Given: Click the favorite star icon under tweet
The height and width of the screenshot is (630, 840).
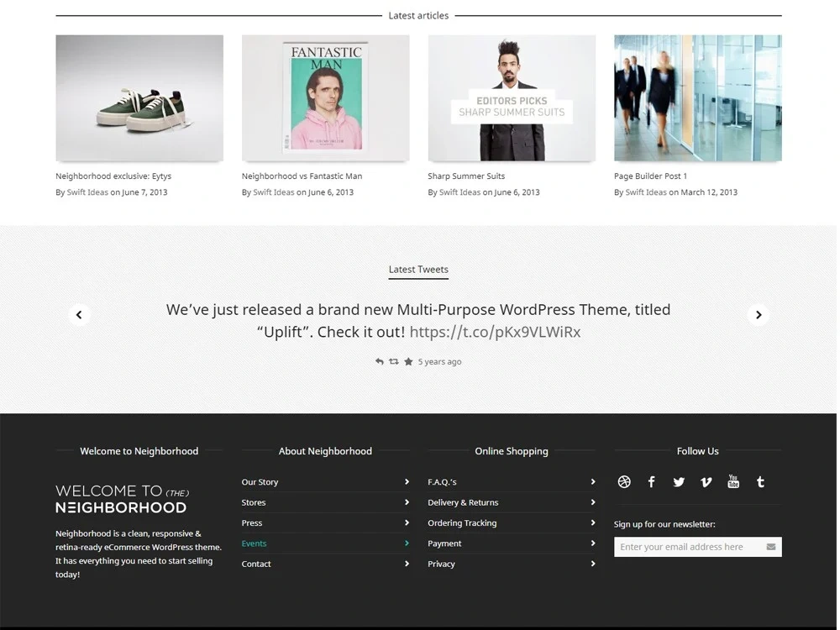Looking at the screenshot, I should [408, 361].
